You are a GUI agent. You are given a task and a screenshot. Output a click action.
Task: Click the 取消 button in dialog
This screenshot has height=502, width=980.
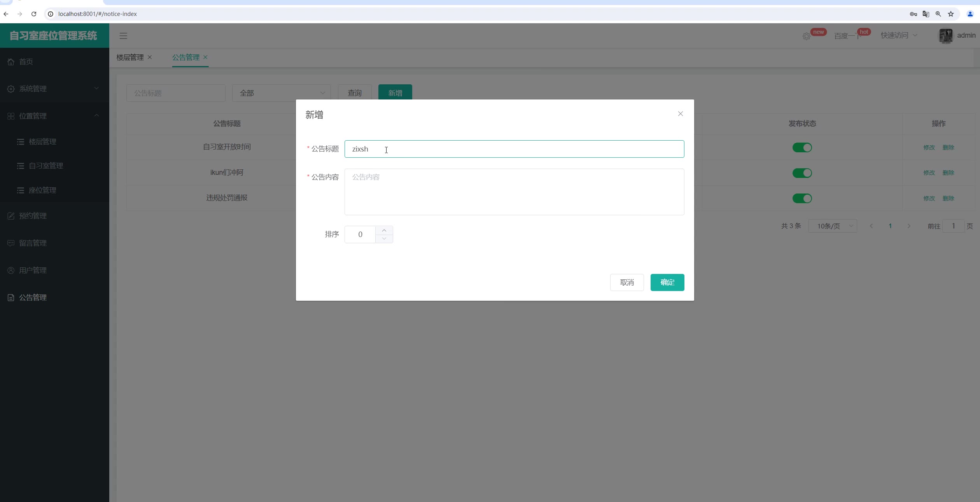[x=626, y=282]
